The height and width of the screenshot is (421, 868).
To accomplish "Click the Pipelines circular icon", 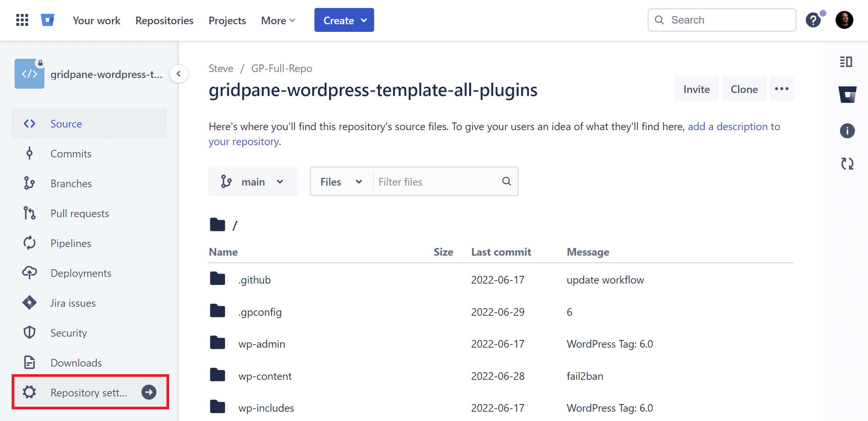I will [x=30, y=243].
